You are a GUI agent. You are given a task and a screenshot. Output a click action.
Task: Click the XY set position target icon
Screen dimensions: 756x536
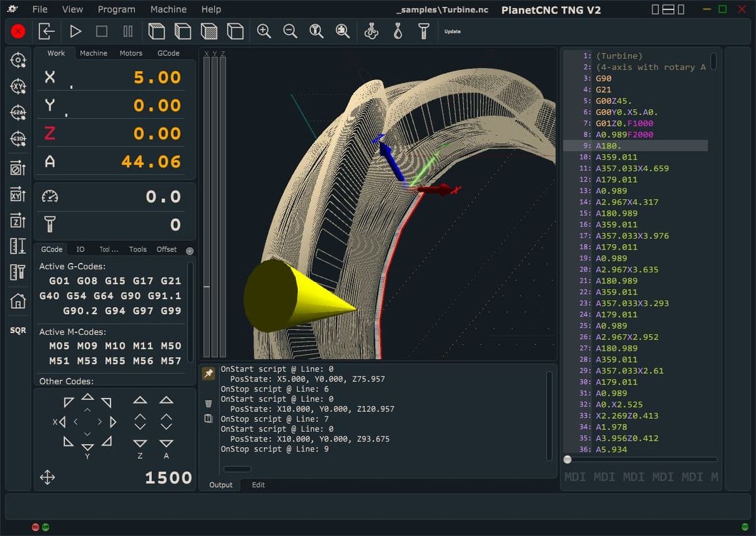18,87
